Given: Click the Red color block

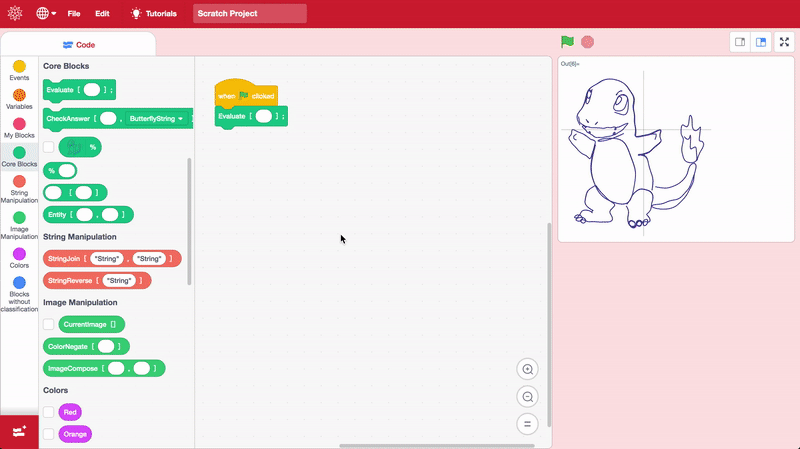Looking at the screenshot, I should tap(70, 412).
